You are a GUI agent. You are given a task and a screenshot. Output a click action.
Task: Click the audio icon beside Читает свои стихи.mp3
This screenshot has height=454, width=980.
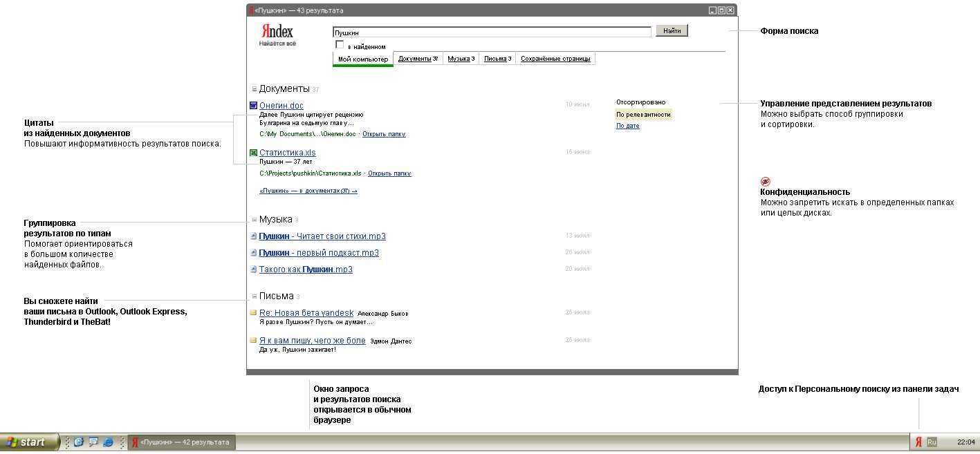[253, 236]
